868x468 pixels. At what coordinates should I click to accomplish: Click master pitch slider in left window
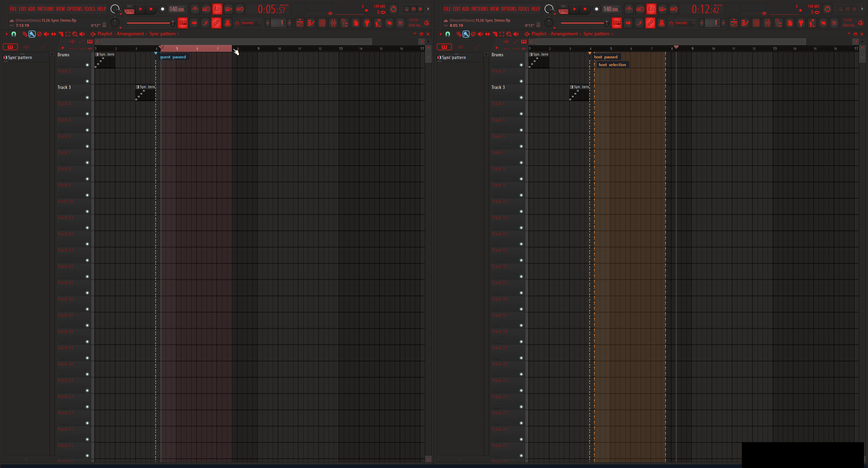151,23
